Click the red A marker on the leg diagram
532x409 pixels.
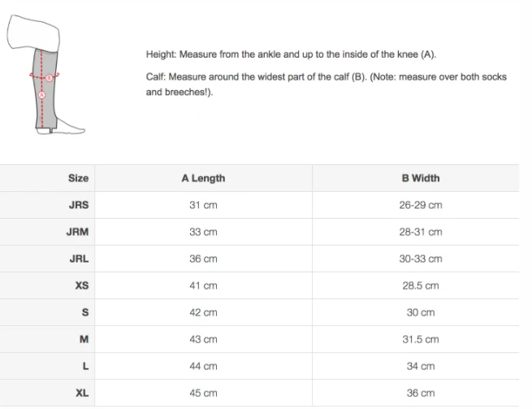click(x=41, y=95)
